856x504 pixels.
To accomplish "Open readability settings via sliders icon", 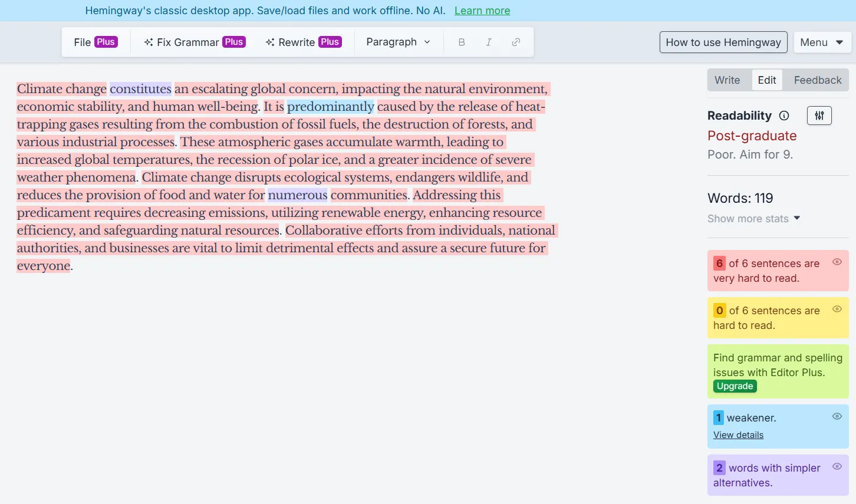I will tap(819, 116).
